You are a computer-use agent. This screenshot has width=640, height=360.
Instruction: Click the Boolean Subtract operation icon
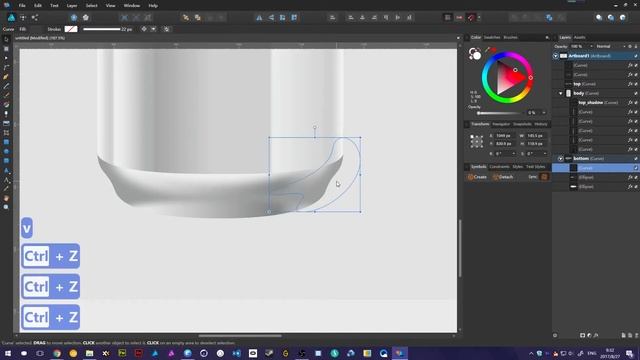[526, 18]
